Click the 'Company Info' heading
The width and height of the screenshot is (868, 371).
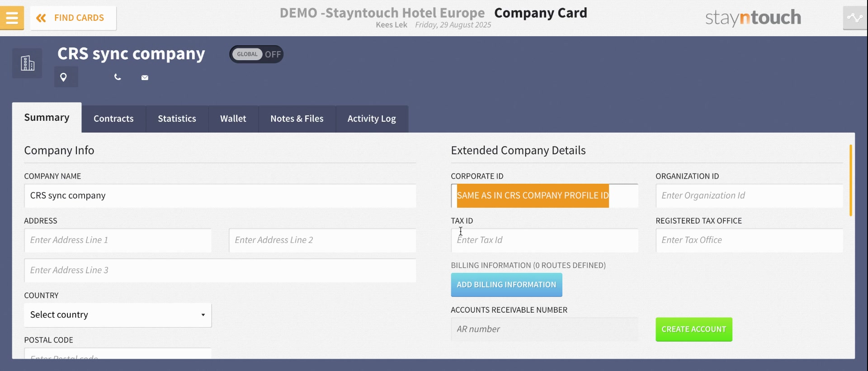[59, 151]
